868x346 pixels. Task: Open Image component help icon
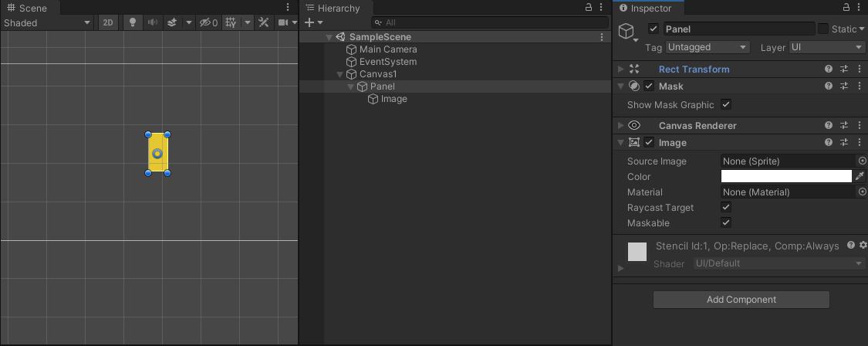(x=828, y=143)
